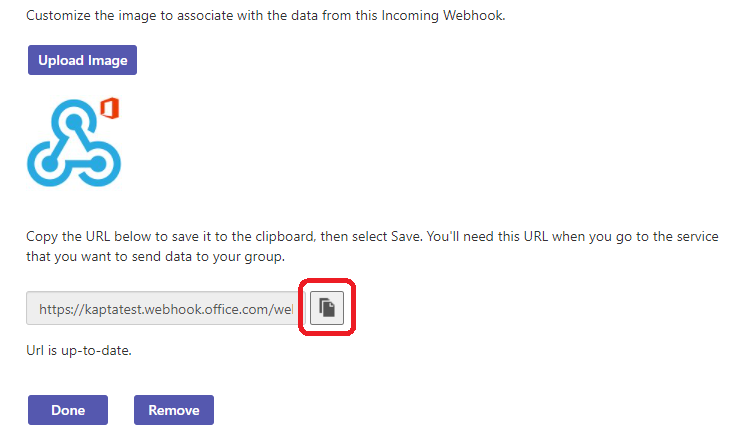Click the 'Customize the image' instruction line
The width and height of the screenshot is (735, 433).
coord(265,18)
